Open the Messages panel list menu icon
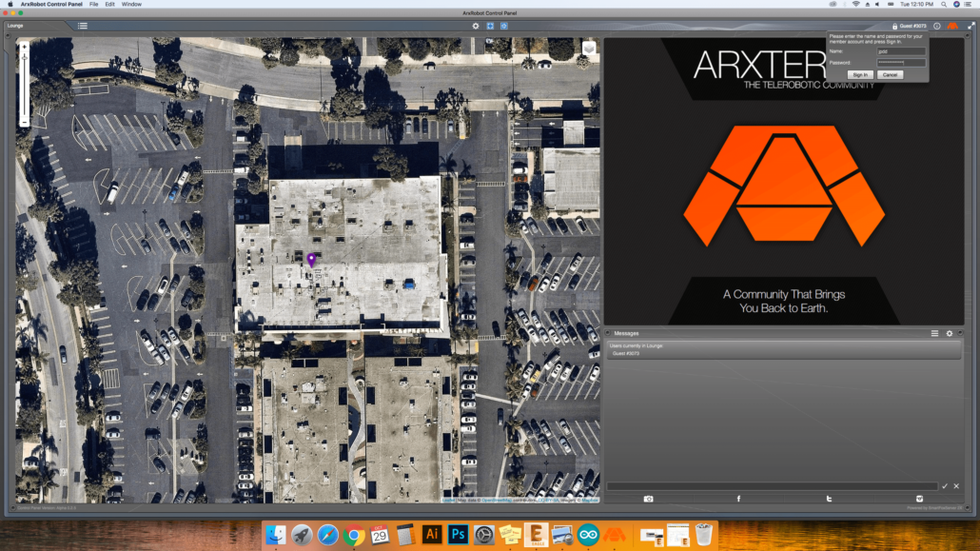The width and height of the screenshot is (980, 551). 935,333
